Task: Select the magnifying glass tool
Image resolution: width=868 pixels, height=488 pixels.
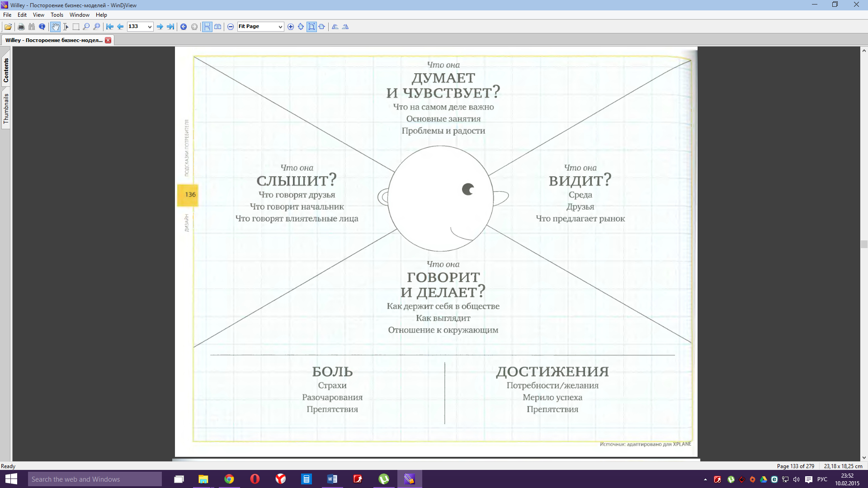Action: [x=86, y=27]
